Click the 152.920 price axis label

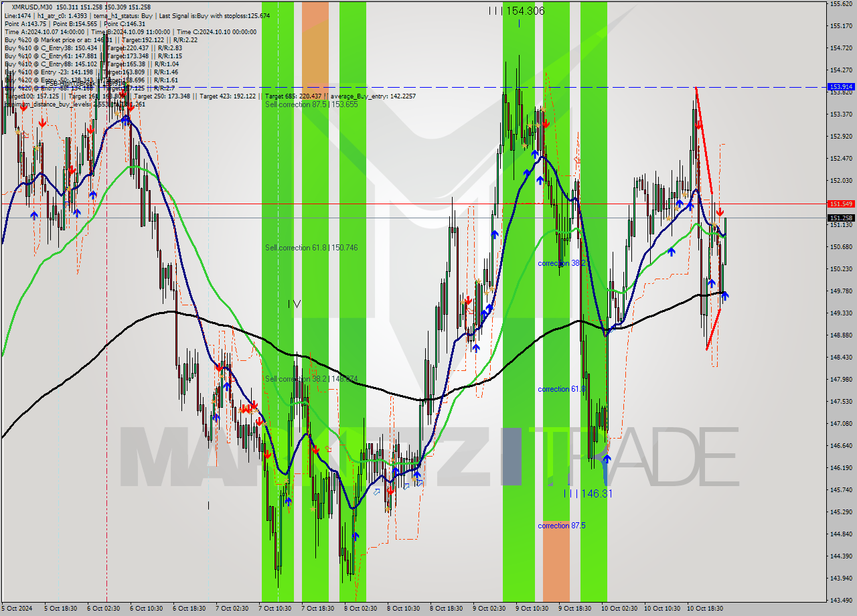point(841,137)
